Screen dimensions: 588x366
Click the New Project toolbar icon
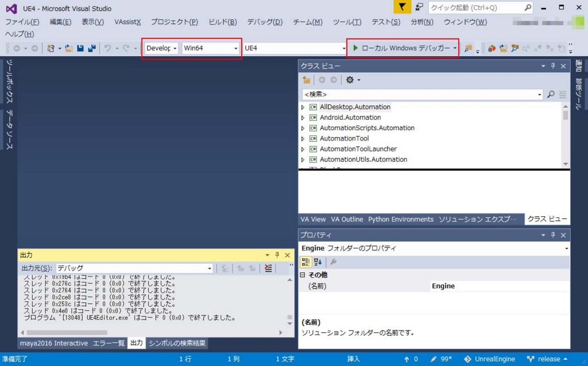click(x=51, y=48)
